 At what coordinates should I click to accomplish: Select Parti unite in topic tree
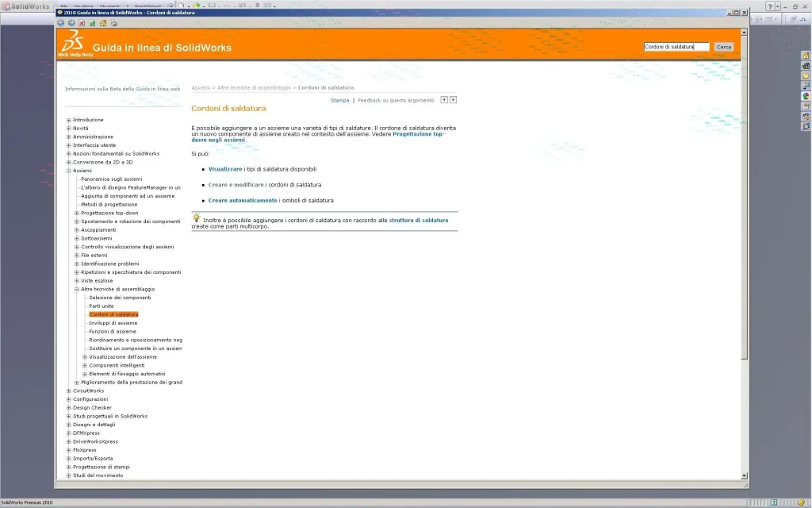[x=101, y=306]
